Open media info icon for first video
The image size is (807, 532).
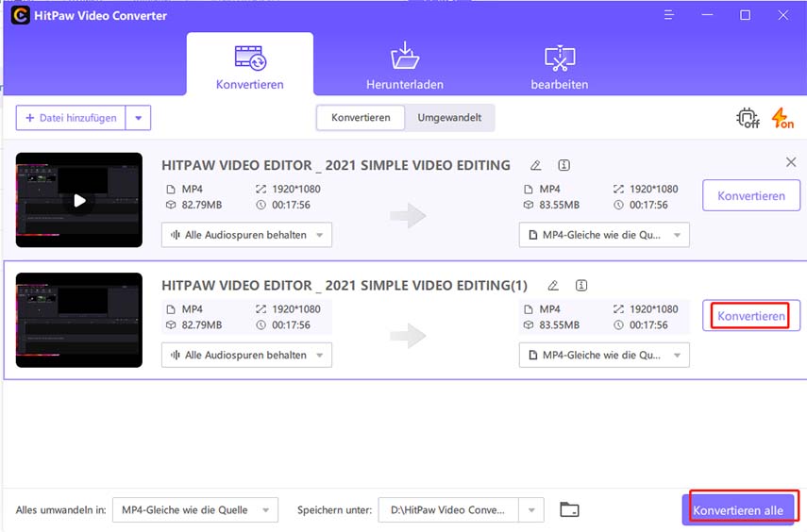(564, 165)
